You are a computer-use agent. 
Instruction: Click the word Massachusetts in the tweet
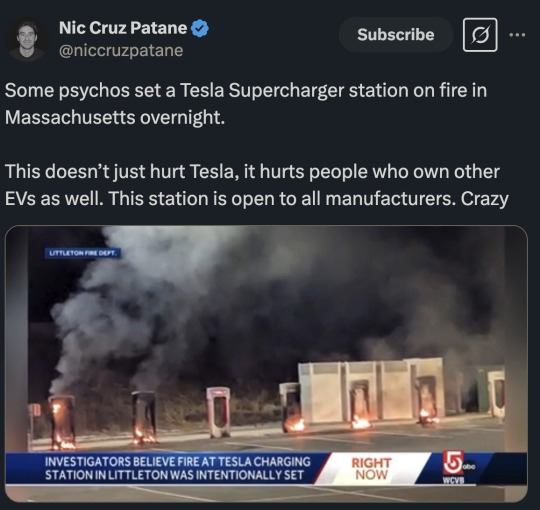click(x=70, y=117)
